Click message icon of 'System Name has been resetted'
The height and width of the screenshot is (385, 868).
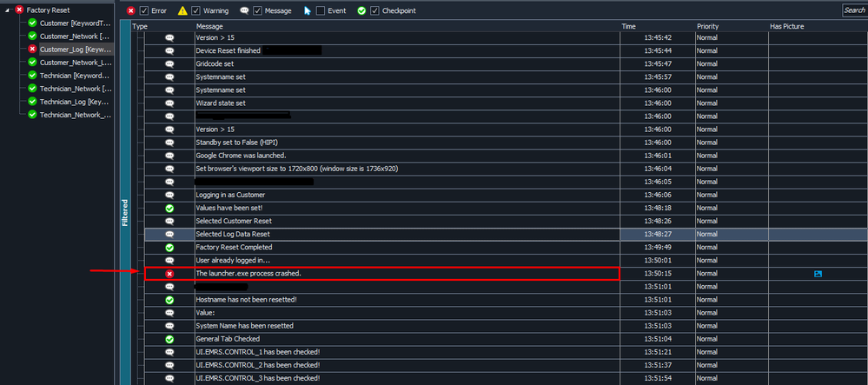[170, 326]
